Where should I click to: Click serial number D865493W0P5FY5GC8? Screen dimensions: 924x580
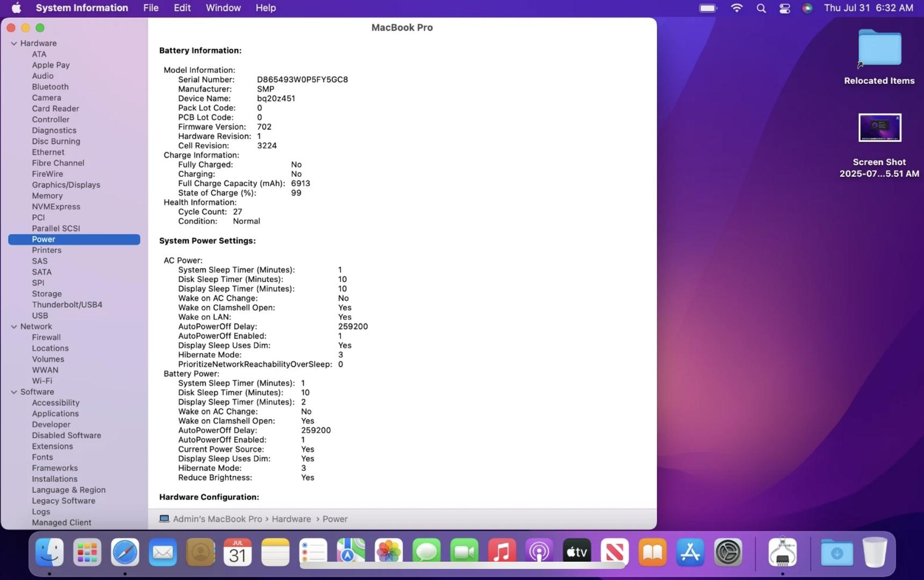point(302,79)
